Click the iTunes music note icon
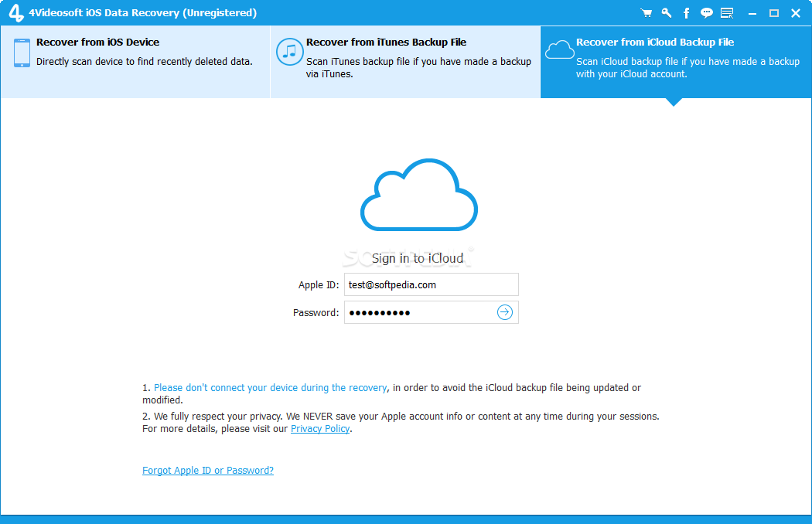The width and height of the screenshot is (812, 524). click(x=289, y=52)
